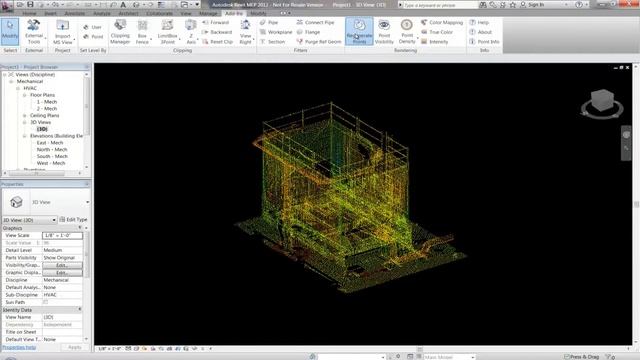The image size is (640, 360).
Task: Click Edit for Graphic Display Options
Action: pos(62,273)
